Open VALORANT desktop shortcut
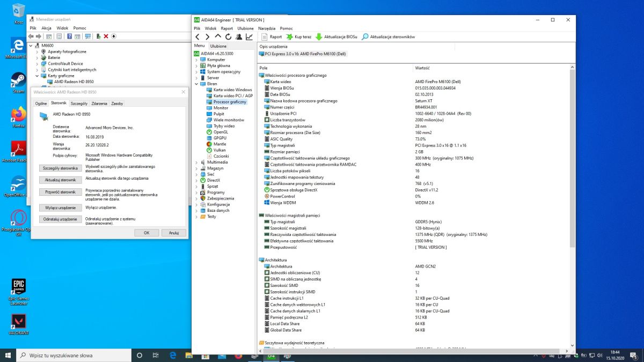Screen dimensions: 644x362 click(18, 324)
